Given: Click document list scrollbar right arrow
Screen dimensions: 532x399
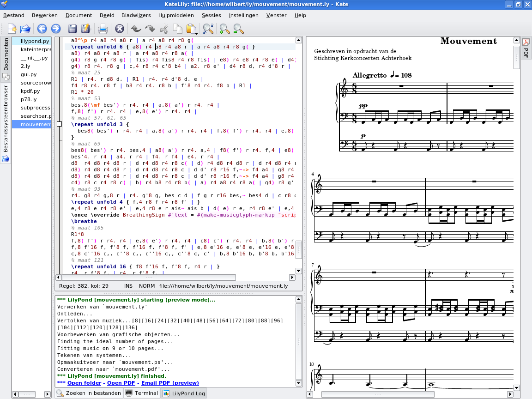Looking at the screenshot, I should tap(48, 394).
